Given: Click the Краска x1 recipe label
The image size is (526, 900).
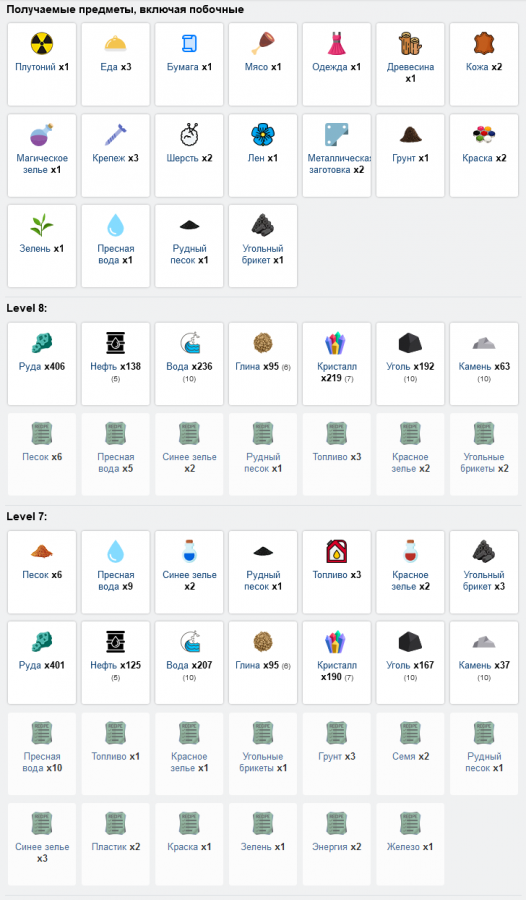Looking at the screenshot, I should tap(189, 847).
